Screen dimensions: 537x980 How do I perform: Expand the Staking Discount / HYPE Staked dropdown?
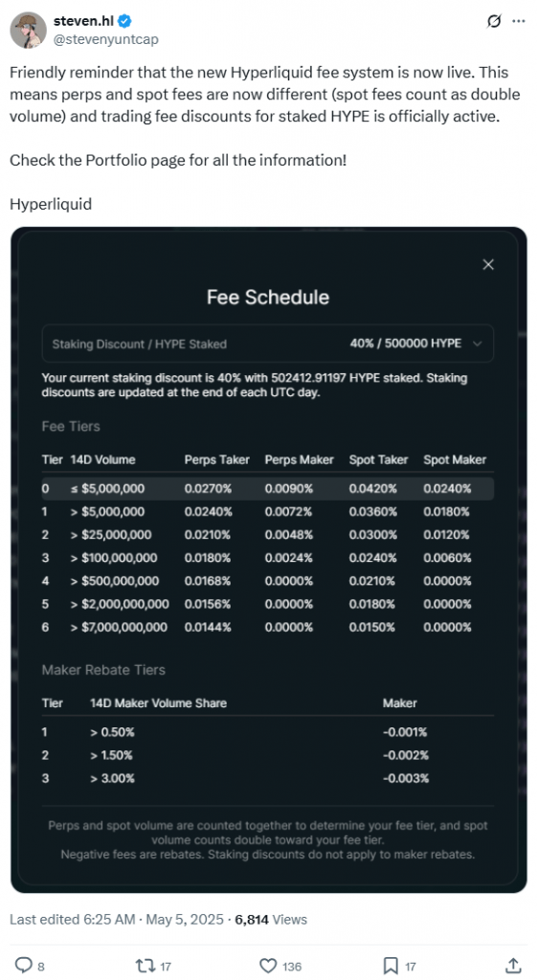[x=268, y=344]
